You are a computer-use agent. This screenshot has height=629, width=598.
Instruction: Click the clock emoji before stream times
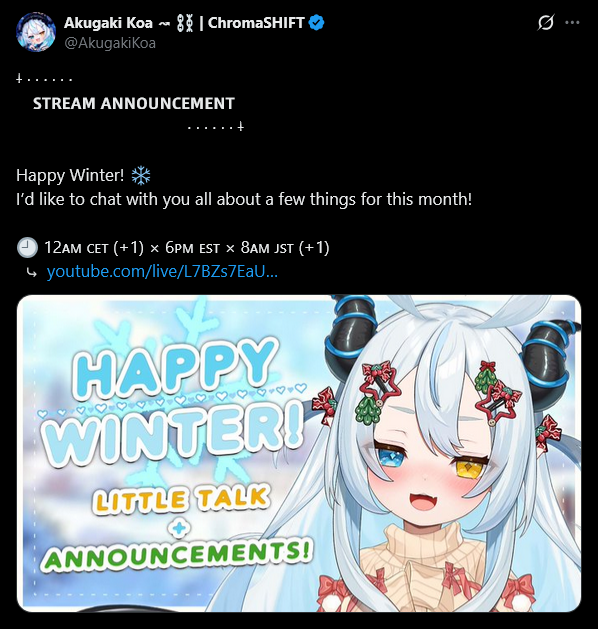pyautogui.click(x=27, y=248)
